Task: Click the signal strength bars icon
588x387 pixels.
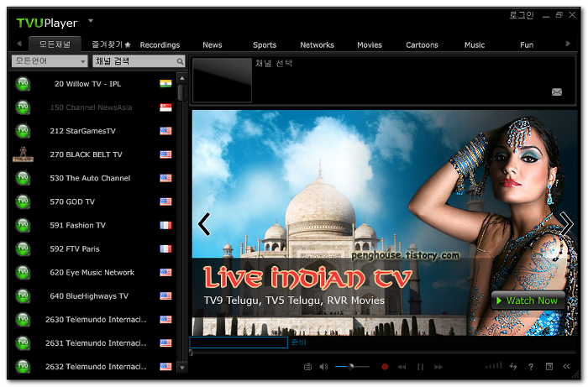Action: tap(494, 366)
